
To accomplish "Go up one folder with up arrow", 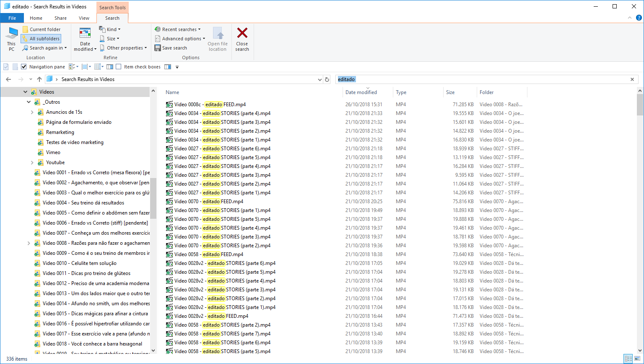I will (x=39, y=79).
